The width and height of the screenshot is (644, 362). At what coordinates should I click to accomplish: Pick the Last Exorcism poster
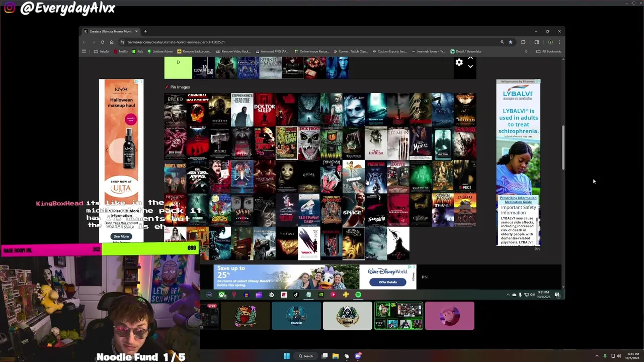click(x=376, y=143)
